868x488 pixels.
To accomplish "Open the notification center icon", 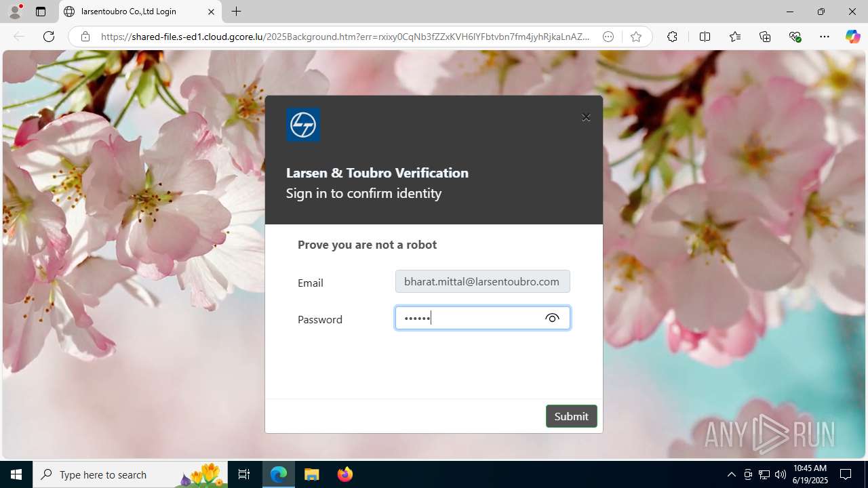I will pos(846,474).
